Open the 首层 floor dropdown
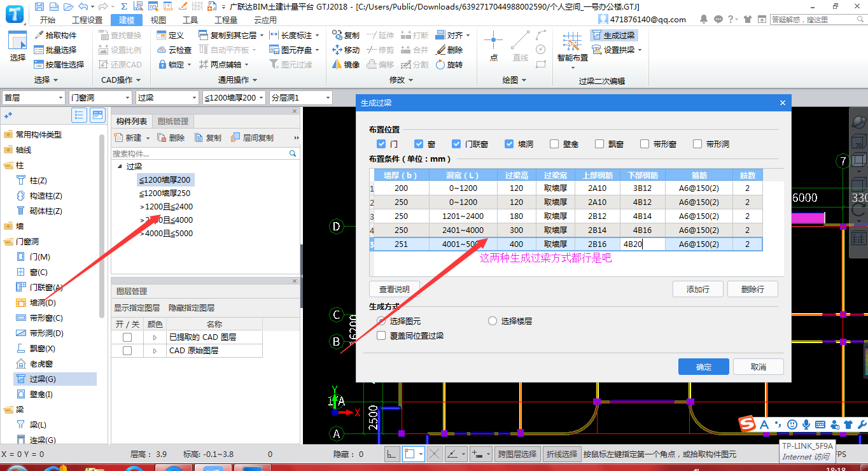The image size is (868, 471). click(x=34, y=97)
